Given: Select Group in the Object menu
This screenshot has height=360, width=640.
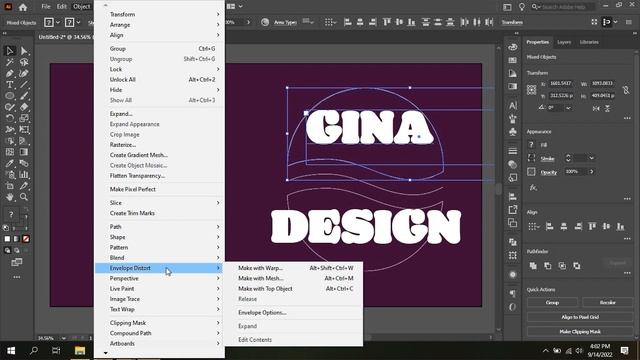Looking at the screenshot, I should [x=159, y=49].
